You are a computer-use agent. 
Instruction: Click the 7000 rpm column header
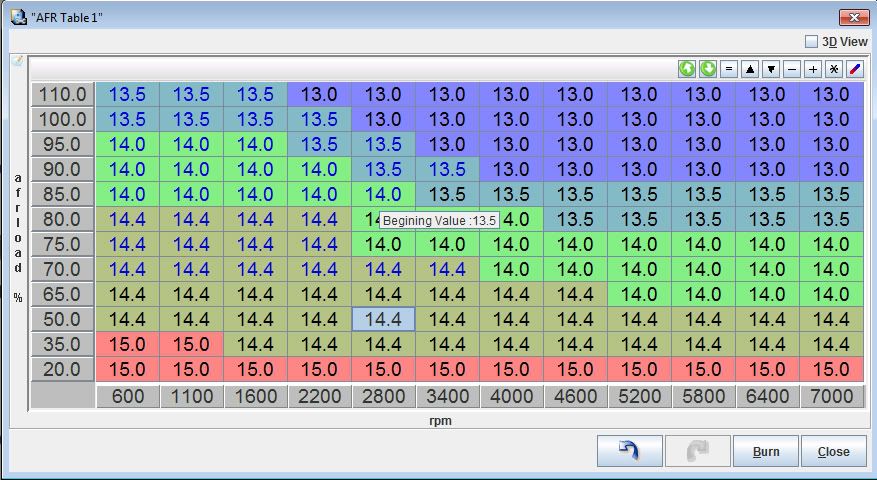tap(831, 396)
